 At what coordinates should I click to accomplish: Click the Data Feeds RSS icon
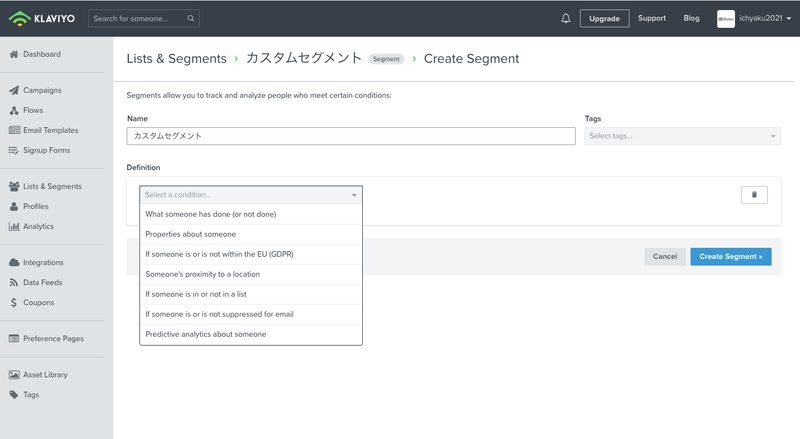(14, 282)
